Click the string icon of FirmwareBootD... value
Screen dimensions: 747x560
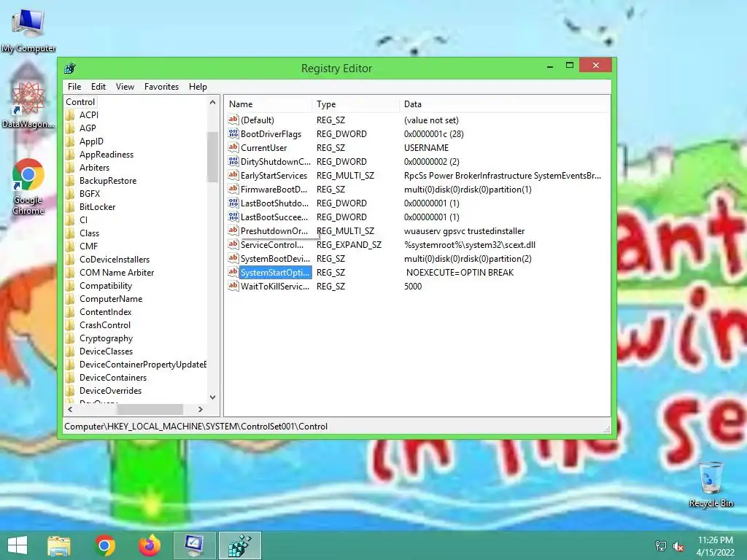click(233, 189)
